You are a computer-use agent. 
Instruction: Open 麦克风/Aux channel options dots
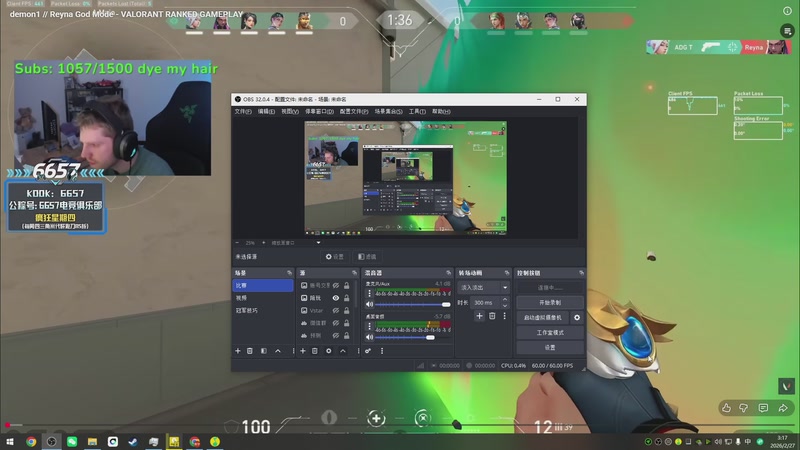pyautogui.click(x=369, y=293)
